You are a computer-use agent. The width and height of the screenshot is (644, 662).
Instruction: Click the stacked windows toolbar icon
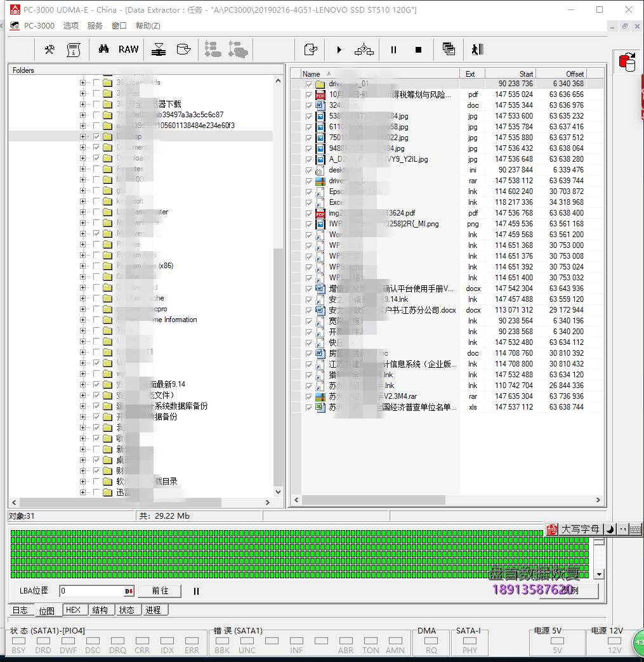449,49
